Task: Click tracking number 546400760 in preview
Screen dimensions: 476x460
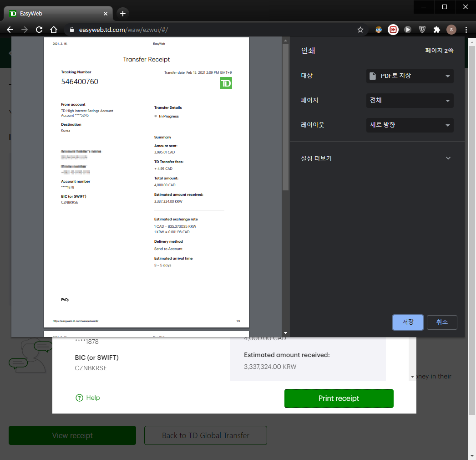Action: click(x=80, y=82)
